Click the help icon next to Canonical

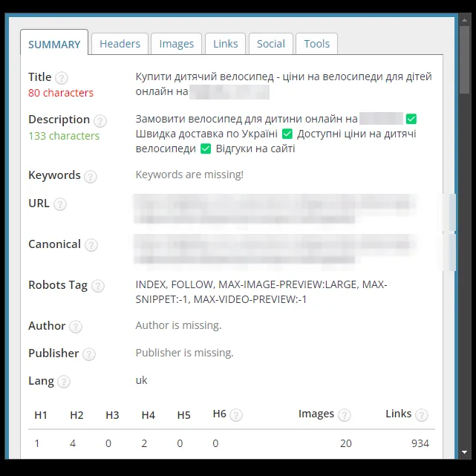coord(91,245)
